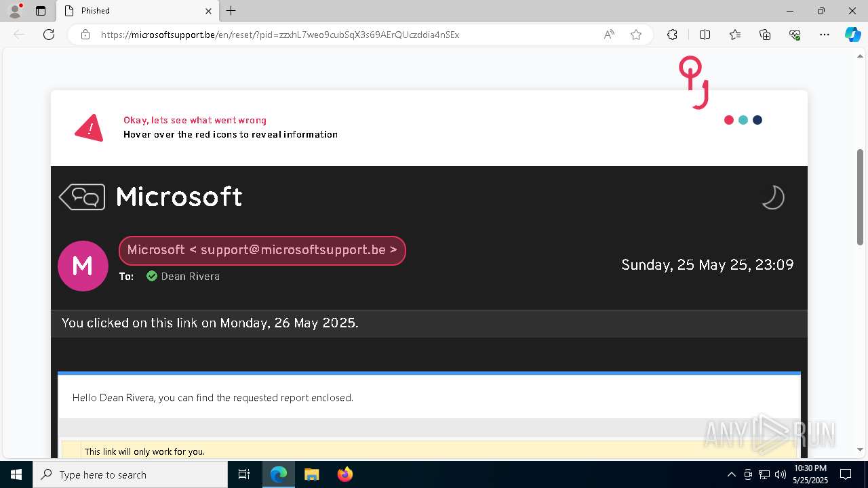Close the Phished tab
The width and height of the screenshot is (868, 488).
point(209,11)
